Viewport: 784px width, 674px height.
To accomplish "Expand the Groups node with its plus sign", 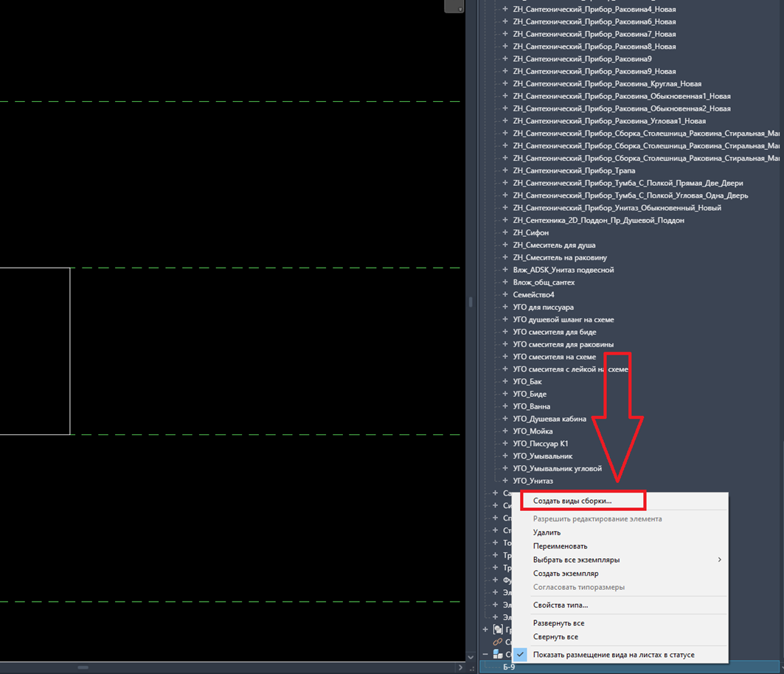I will coord(485,630).
